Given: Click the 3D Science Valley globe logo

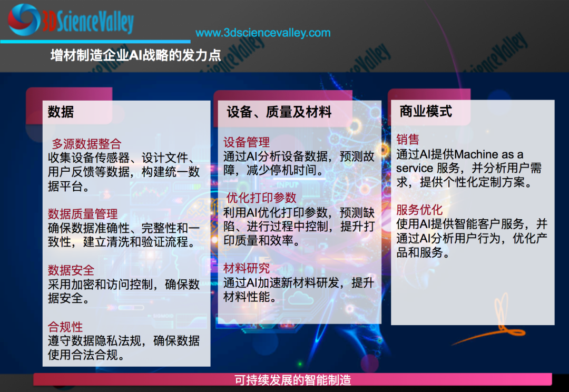Looking at the screenshot, I should [x=24, y=19].
